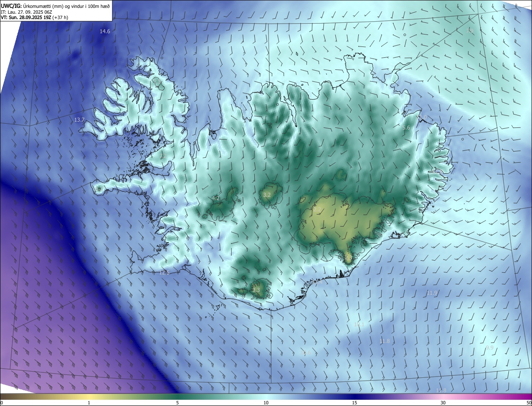Select the 13.7 value west of the Westfjords
This screenshot has width=532, height=406.
pos(79,120)
